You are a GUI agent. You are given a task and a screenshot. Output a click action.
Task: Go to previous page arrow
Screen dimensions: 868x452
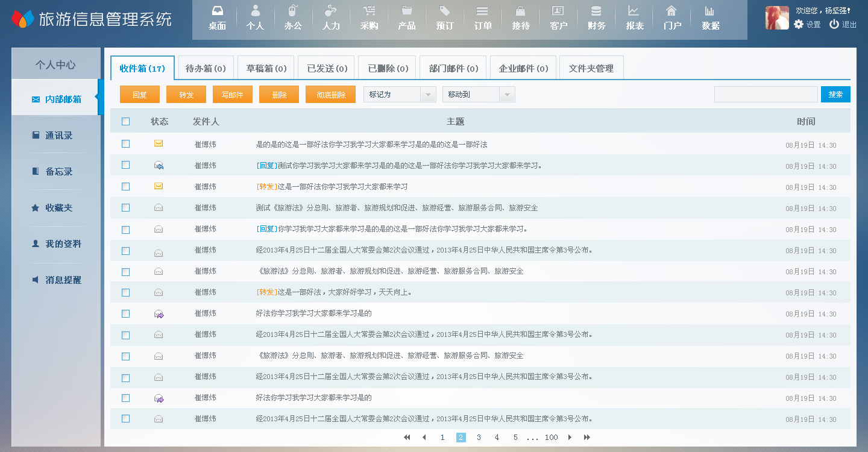coord(424,438)
